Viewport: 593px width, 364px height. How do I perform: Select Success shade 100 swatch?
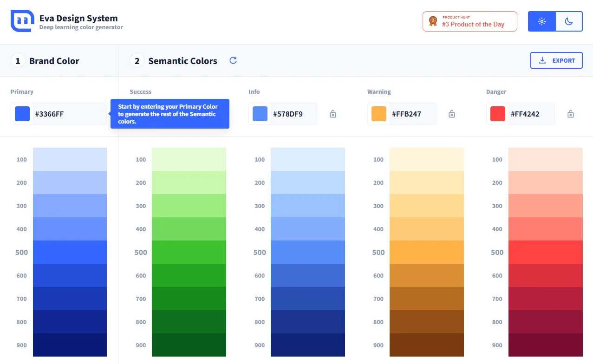click(x=189, y=159)
